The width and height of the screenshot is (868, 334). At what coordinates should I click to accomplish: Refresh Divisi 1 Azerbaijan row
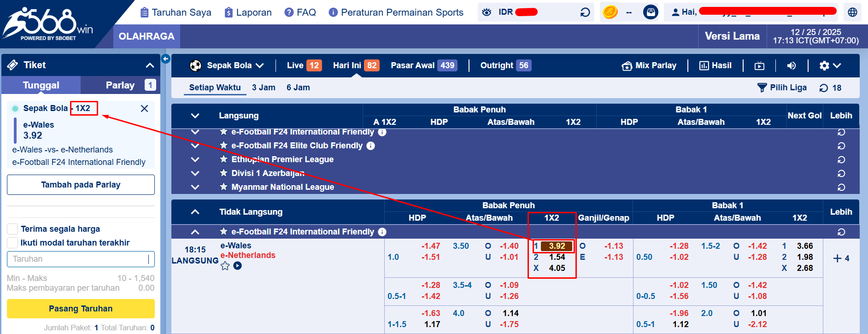[x=841, y=174]
